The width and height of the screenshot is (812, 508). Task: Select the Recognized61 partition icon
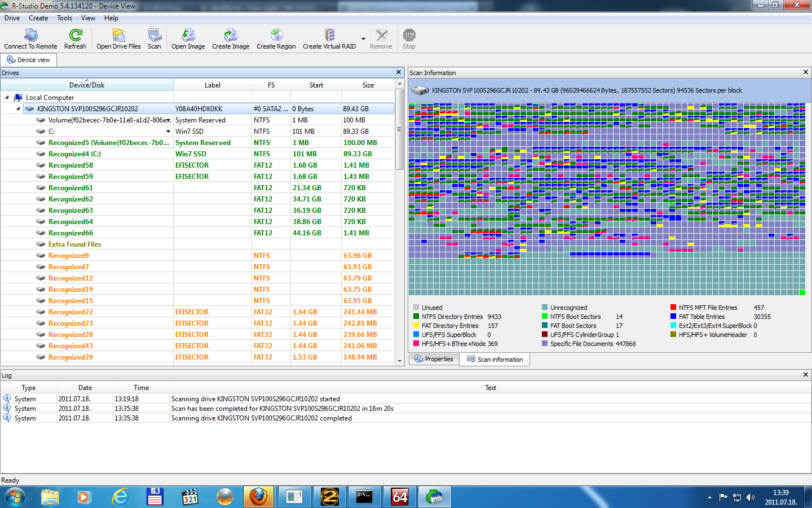pos(41,188)
